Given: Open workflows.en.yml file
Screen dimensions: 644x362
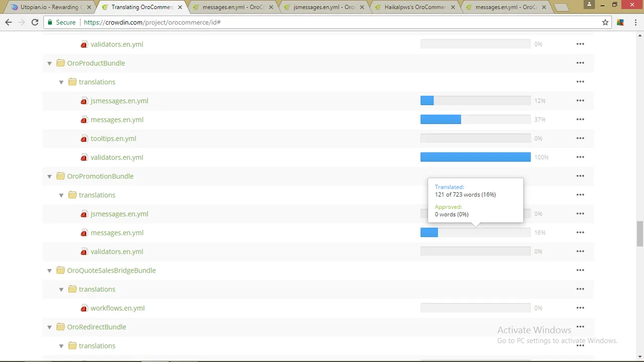Looking at the screenshot, I should pos(118,308).
